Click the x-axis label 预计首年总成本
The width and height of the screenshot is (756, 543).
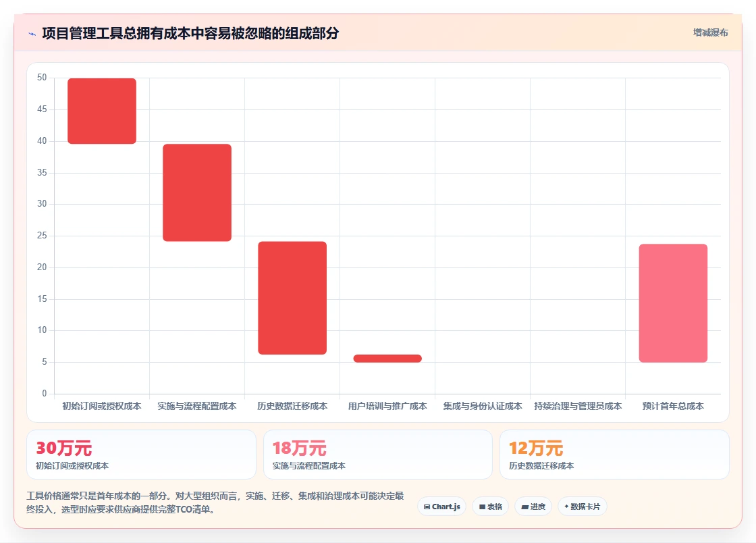click(673, 406)
